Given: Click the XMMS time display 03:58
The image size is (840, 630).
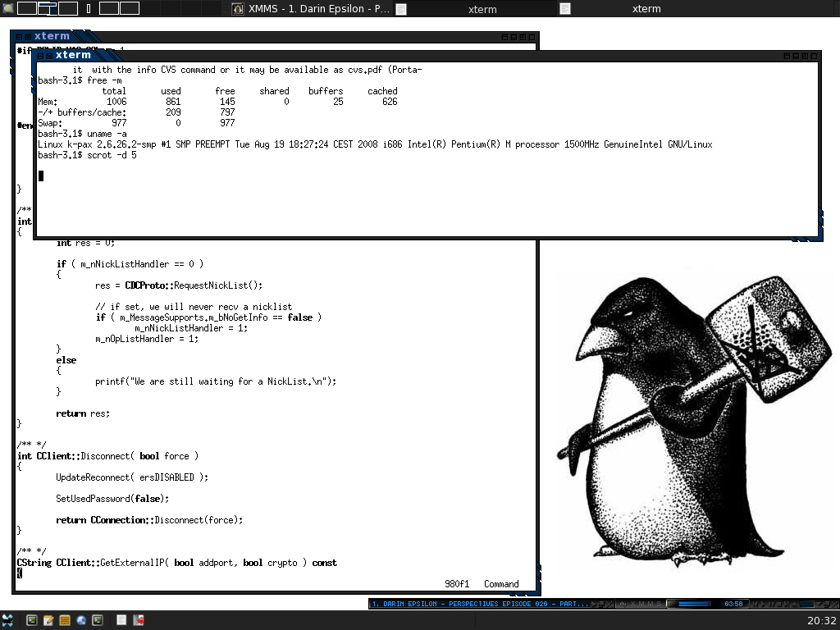Looking at the screenshot, I should click(733, 604).
